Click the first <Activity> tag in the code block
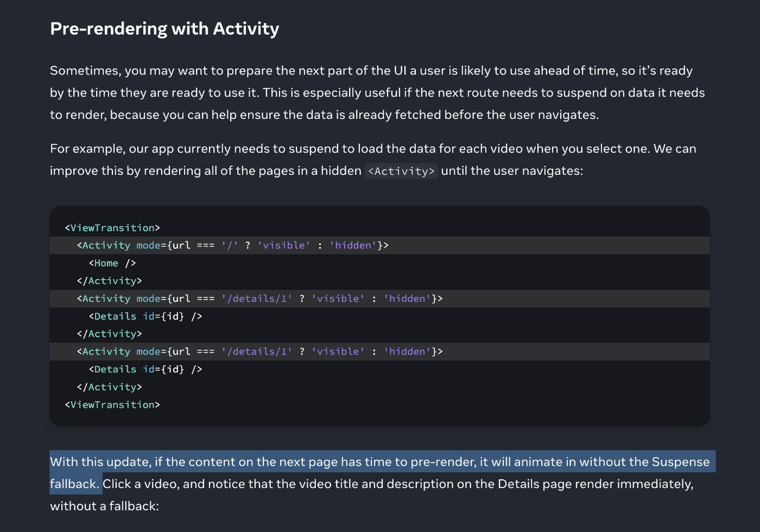Screen dimensions: 760x532 tap(106, 245)
